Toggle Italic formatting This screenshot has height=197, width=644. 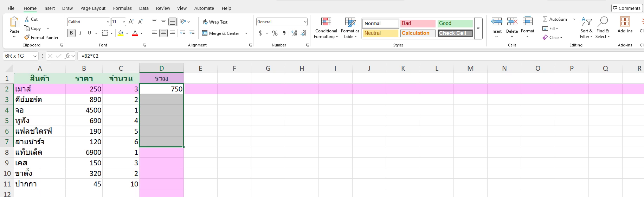coord(80,33)
